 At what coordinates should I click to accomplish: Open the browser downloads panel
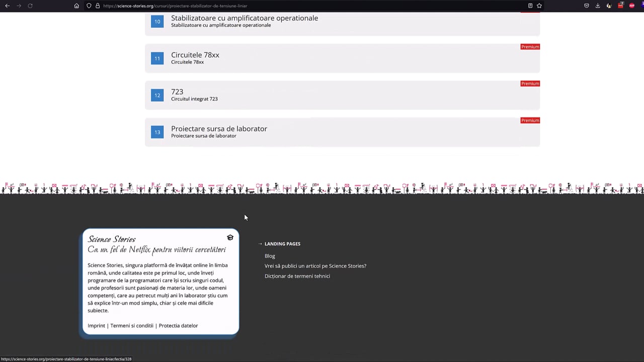(598, 6)
